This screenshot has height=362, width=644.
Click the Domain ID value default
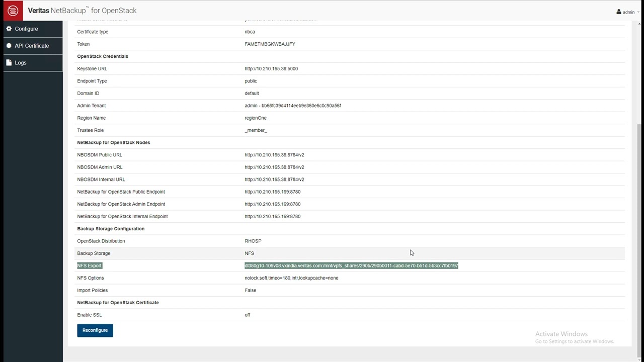tap(252, 94)
